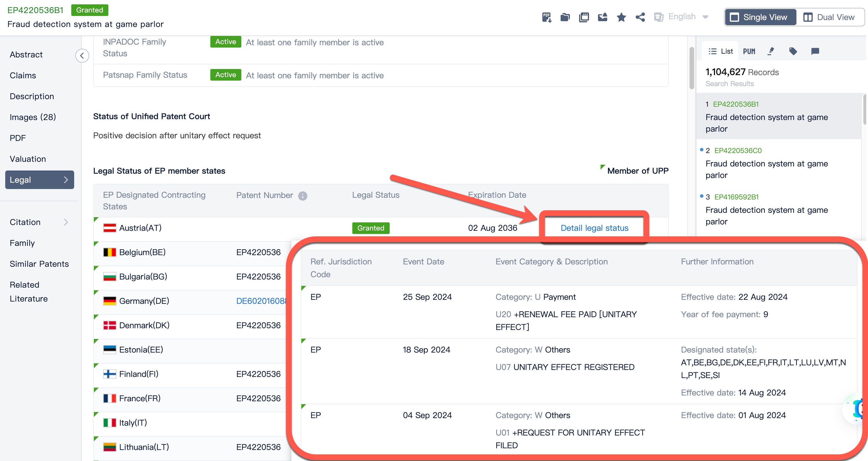Download the patent PDF via toolbar icon
Screen dimensions: 868x461
click(x=546, y=17)
